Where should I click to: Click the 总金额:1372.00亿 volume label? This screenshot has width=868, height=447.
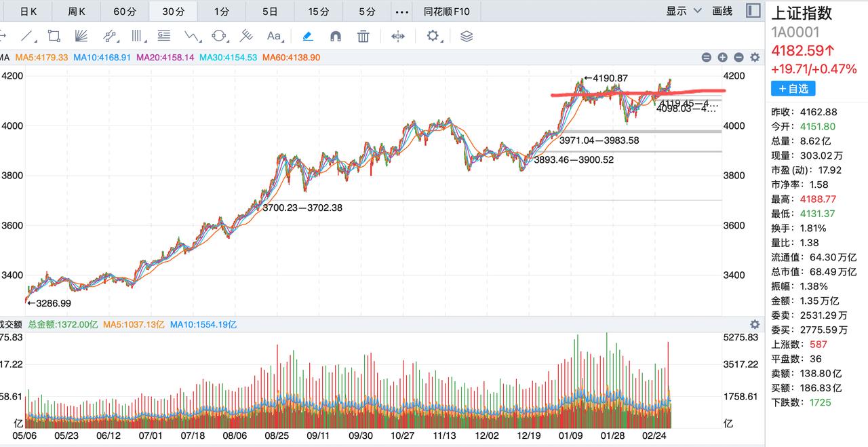[63, 325]
